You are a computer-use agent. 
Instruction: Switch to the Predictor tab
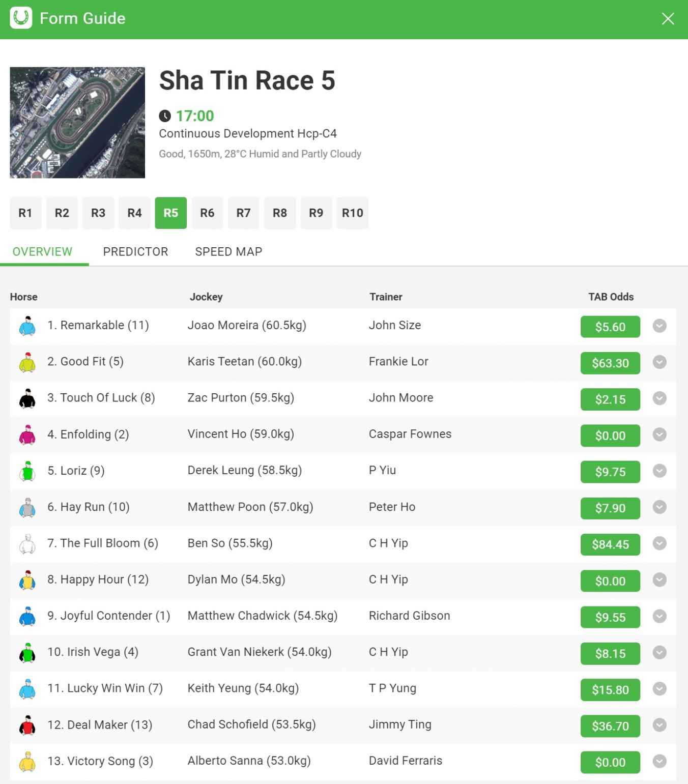pos(135,252)
